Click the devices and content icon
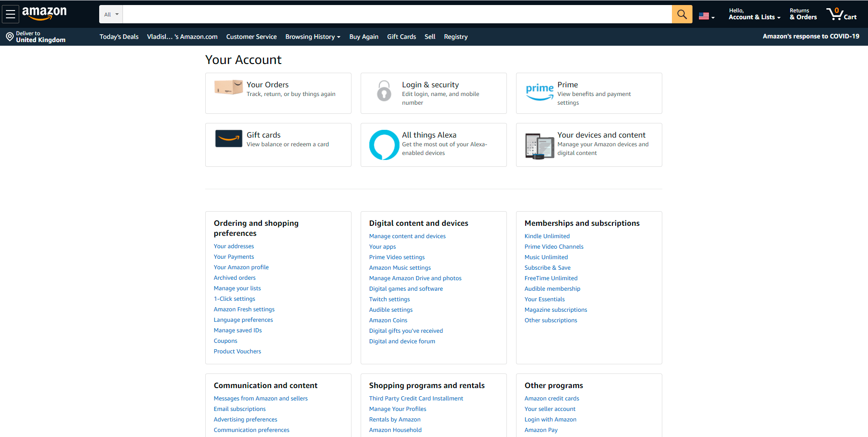The height and width of the screenshot is (437, 868). pyautogui.click(x=539, y=144)
